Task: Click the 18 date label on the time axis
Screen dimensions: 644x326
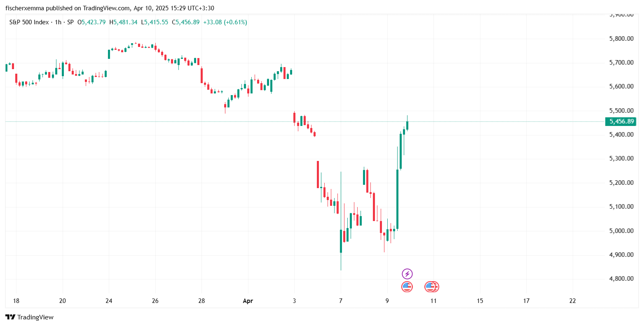Action: 16,301
